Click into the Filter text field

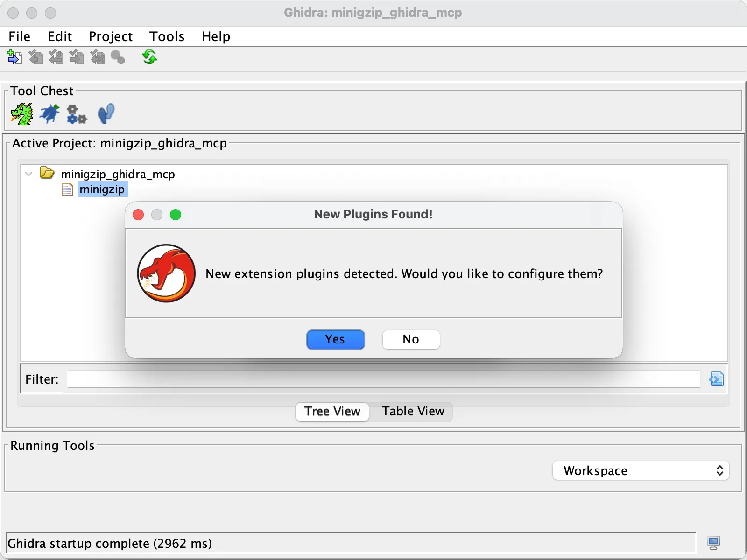384,379
